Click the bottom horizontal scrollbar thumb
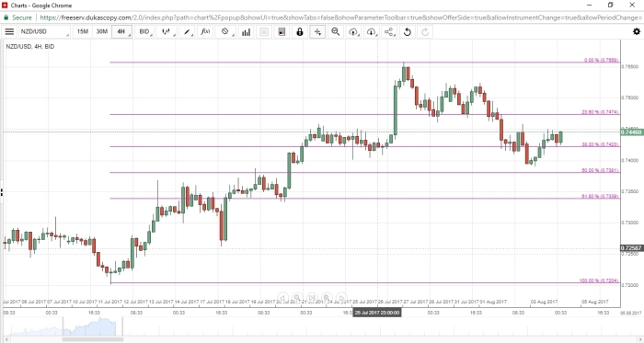This screenshot has height=343, width=644. (x=93, y=339)
